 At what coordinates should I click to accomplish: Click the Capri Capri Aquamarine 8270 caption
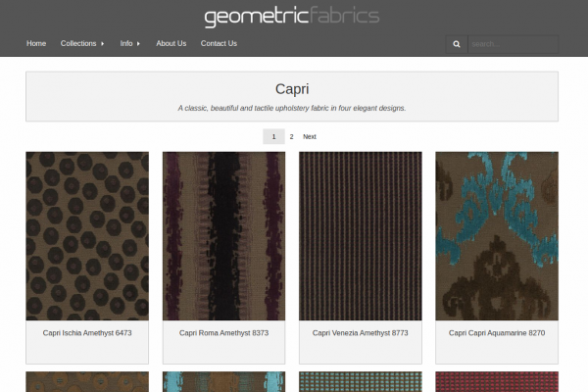(497, 333)
